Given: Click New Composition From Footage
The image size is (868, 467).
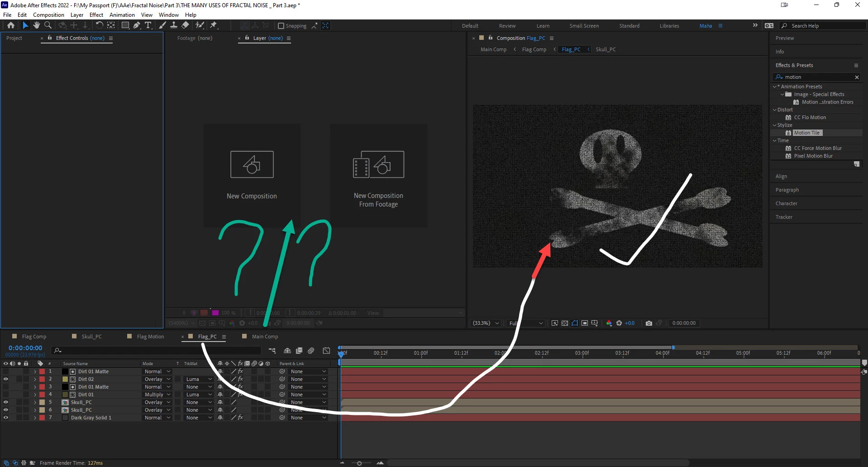Looking at the screenshot, I should (x=378, y=176).
